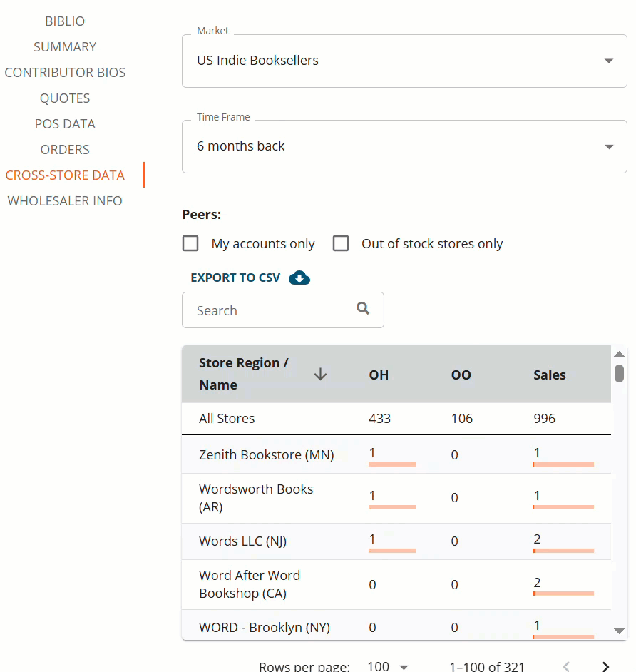
Task: Click the table's vertical scrollbar thumb
Action: 619,373
